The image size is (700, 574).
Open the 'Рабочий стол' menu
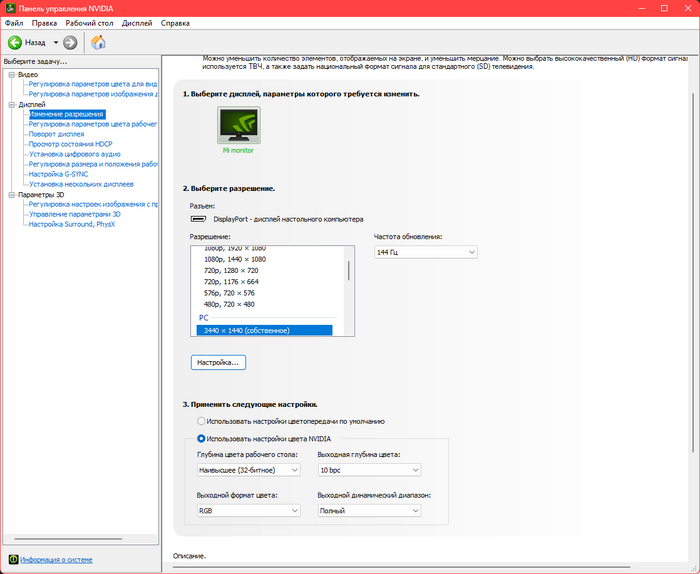click(89, 21)
